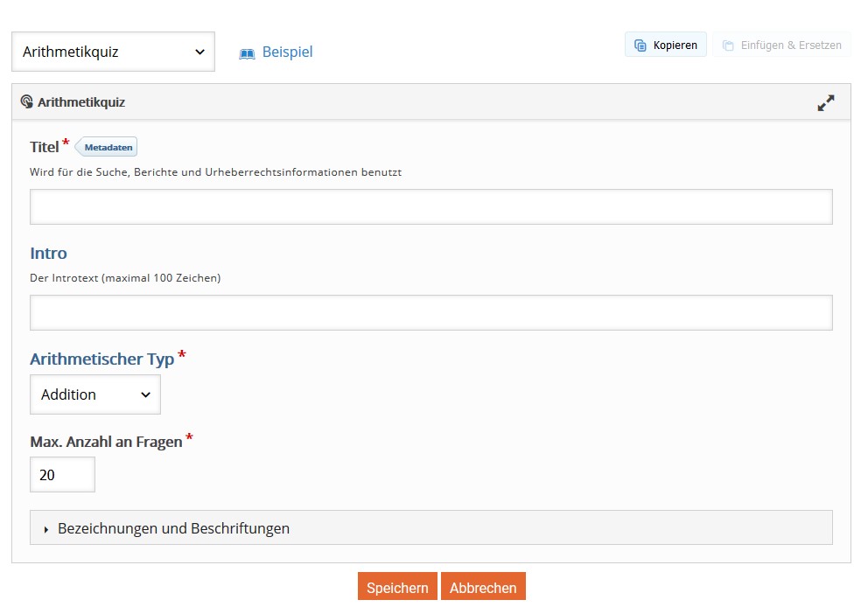The width and height of the screenshot is (868, 607).
Task: Open the Arithmetikquiz content type dropdown
Action: 113,52
